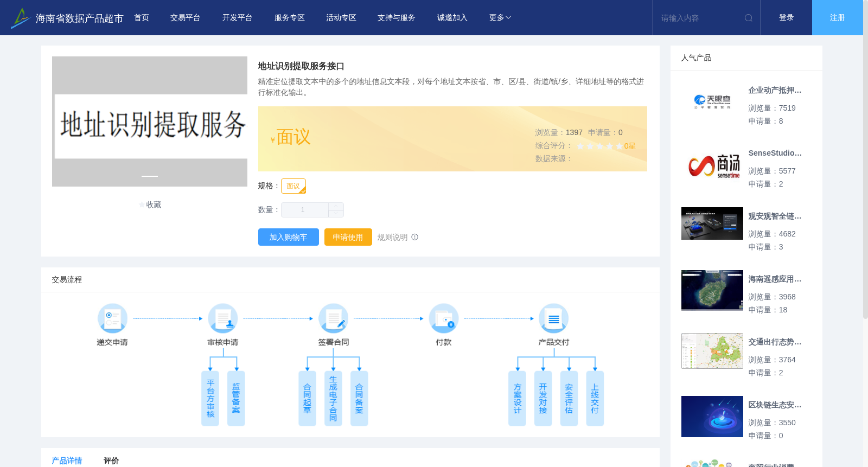Image resolution: width=868 pixels, height=467 pixels.
Task: Click the 天眼查 product logo
Action: point(712,102)
